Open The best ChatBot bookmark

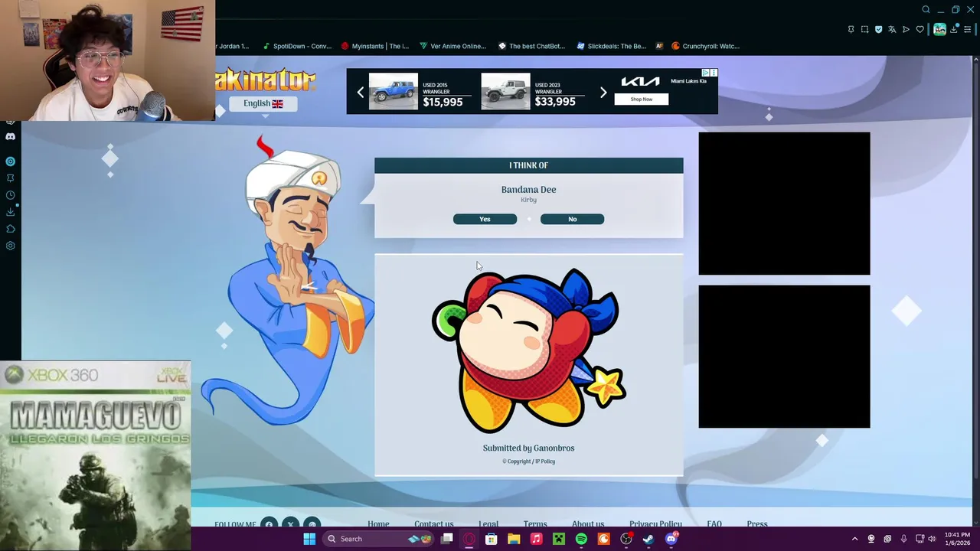(x=531, y=46)
